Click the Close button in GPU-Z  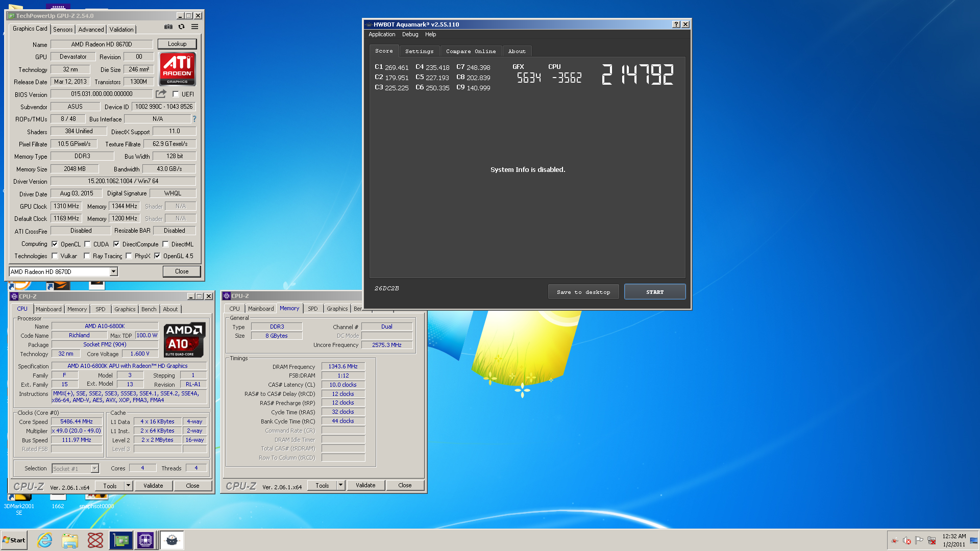pos(182,271)
